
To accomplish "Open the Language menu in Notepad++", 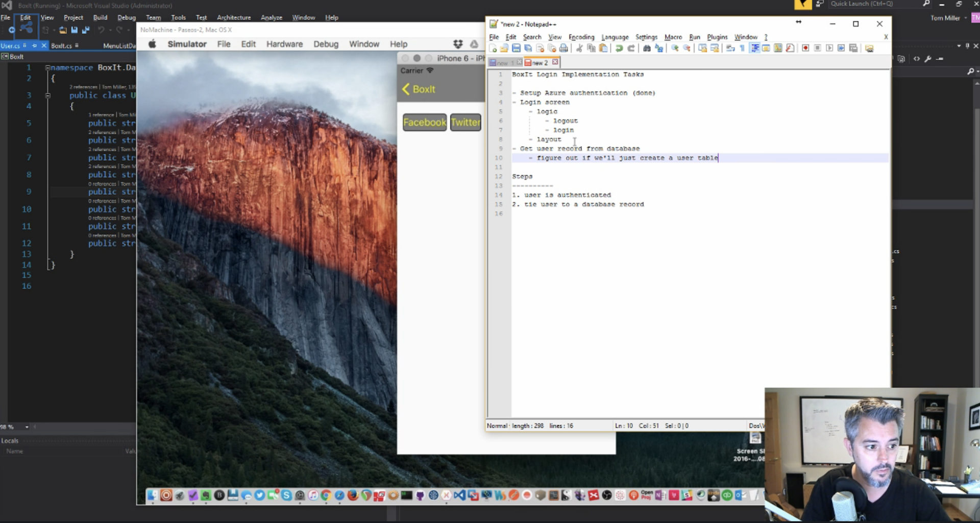I will (615, 37).
